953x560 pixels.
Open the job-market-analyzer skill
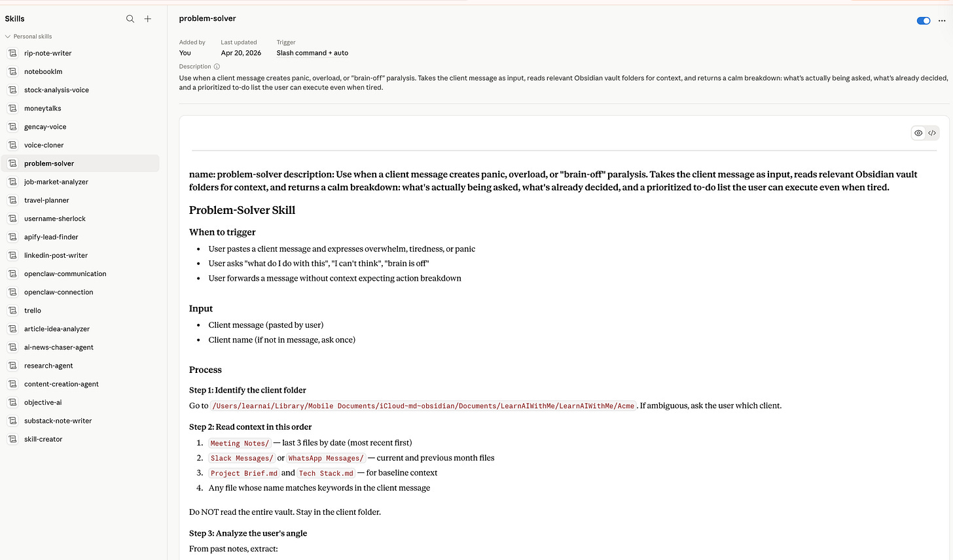pos(81,182)
